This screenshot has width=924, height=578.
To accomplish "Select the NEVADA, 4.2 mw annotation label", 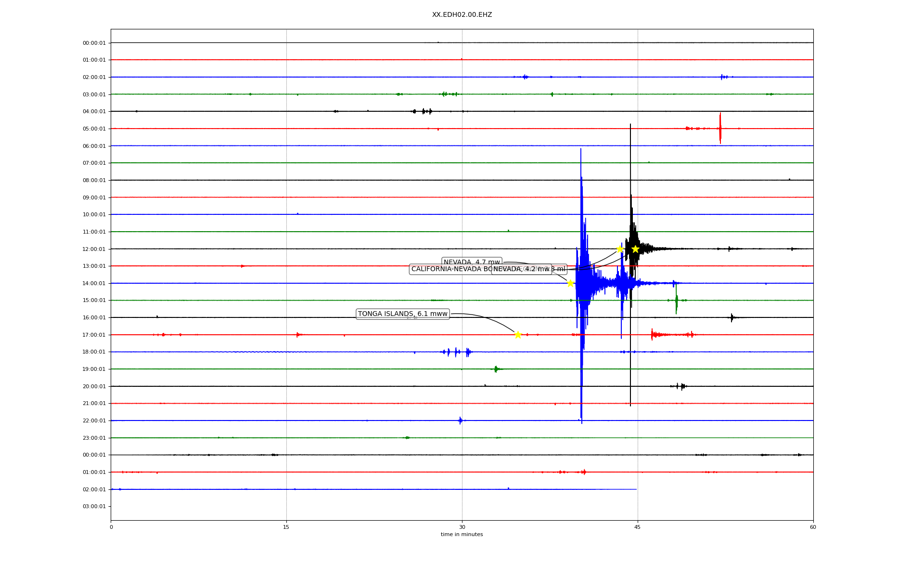I will 521,269.
